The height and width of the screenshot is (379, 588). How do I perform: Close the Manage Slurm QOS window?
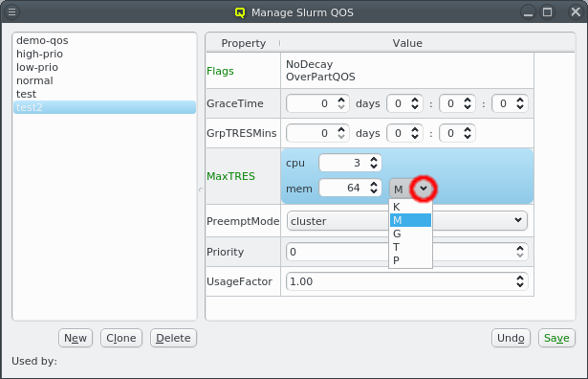pos(576,12)
